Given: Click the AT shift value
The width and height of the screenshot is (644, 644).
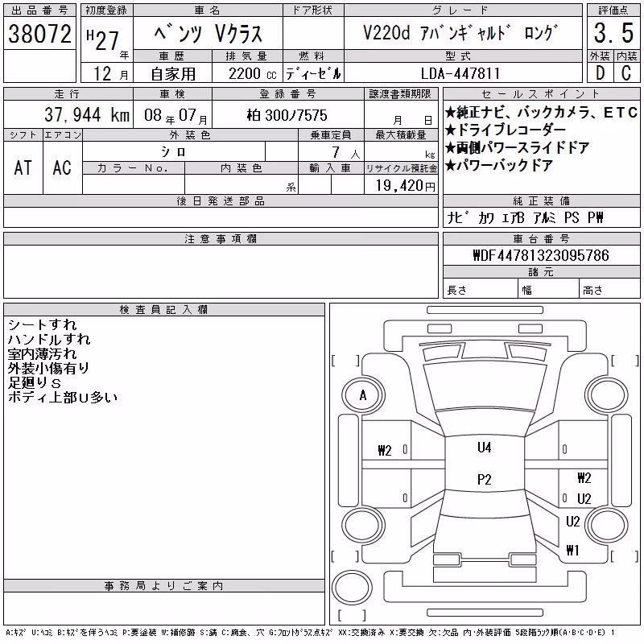Looking at the screenshot, I should [x=23, y=167].
